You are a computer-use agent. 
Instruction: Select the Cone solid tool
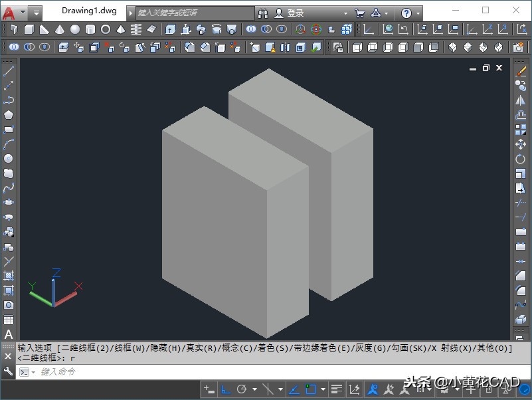coord(60,29)
